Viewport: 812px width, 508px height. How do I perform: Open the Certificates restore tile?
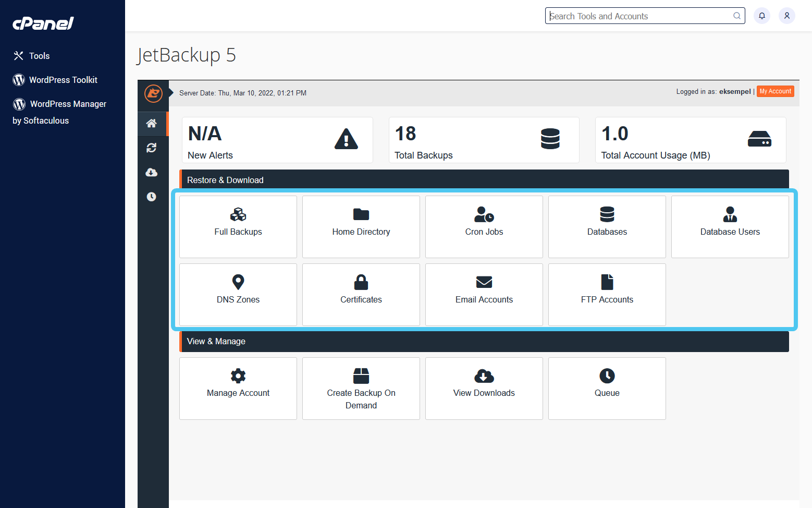(x=361, y=294)
